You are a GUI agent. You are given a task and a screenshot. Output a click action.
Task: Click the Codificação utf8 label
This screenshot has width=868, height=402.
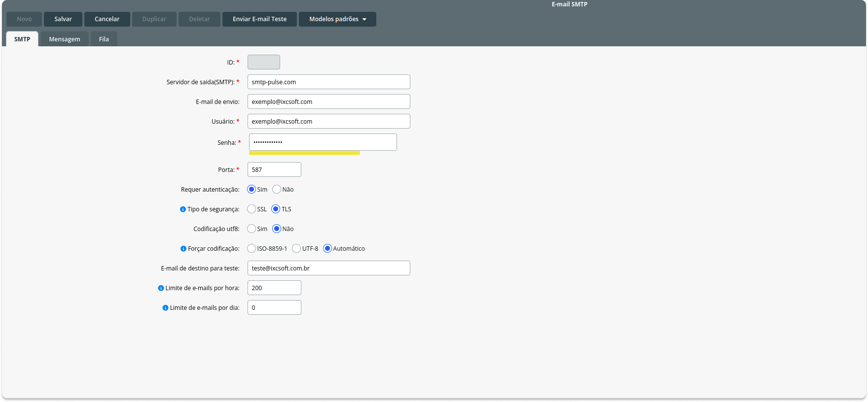coord(217,229)
